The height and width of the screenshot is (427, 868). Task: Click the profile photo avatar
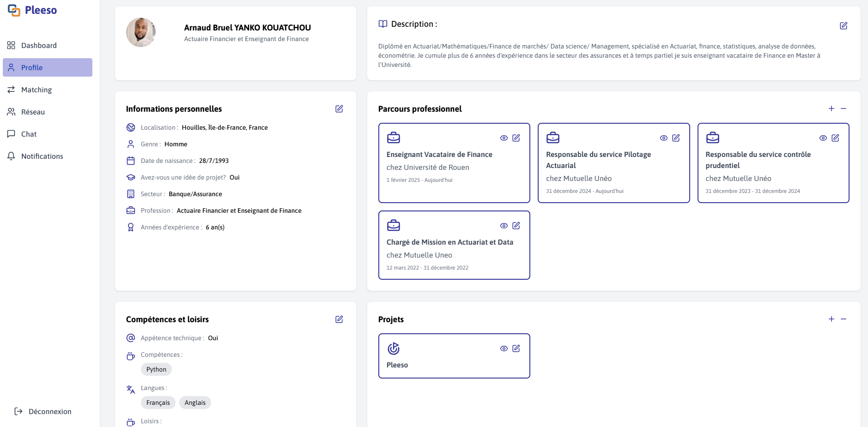click(x=141, y=32)
